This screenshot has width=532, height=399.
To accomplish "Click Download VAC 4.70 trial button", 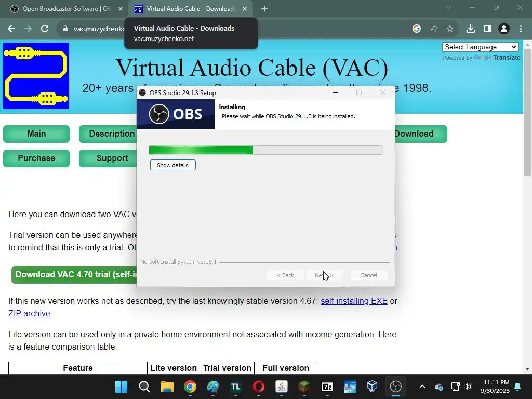I will [74, 275].
